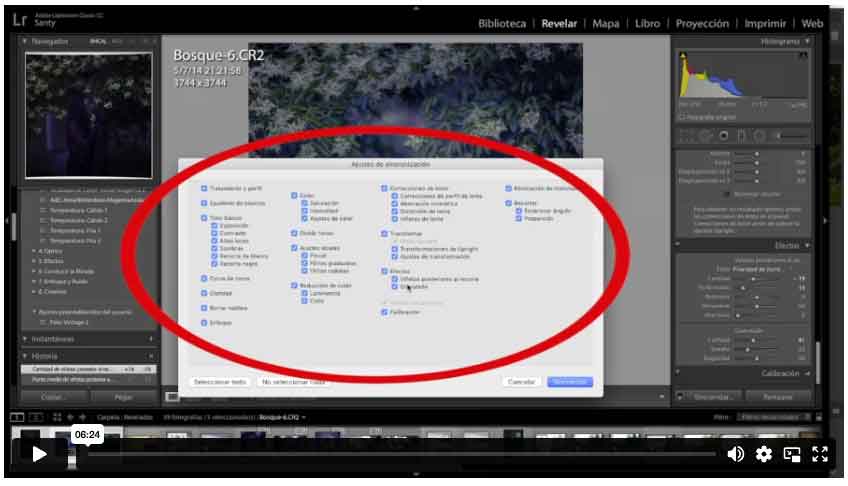Play the video
Image resolution: width=848 pixels, height=486 pixels.
tap(39, 454)
